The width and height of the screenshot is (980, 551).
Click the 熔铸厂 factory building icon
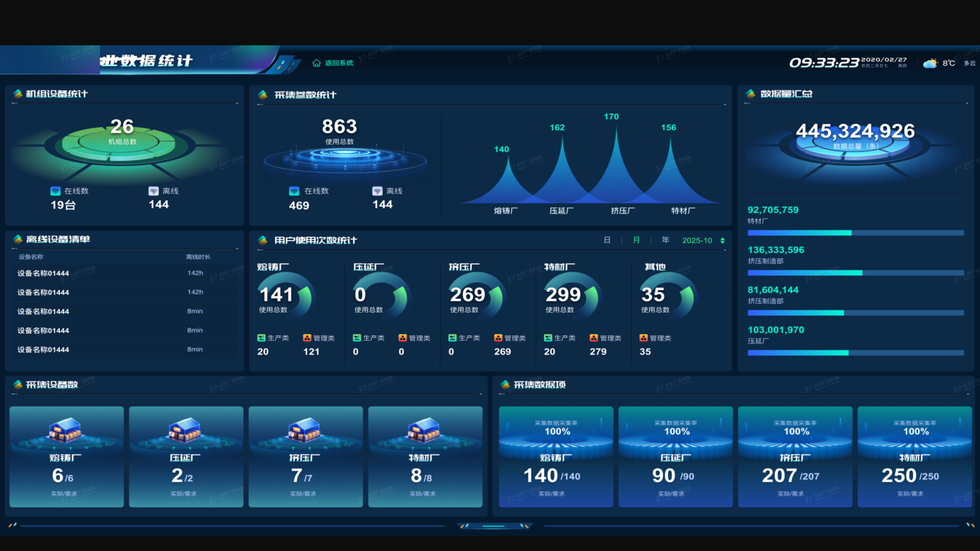pos(66,429)
